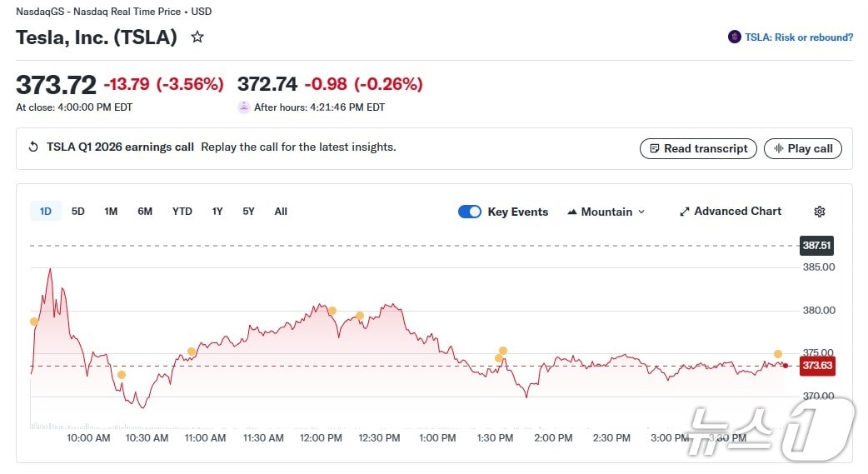868x474 pixels.
Task: Click the replay icon beside earnings call
Action: click(33, 147)
